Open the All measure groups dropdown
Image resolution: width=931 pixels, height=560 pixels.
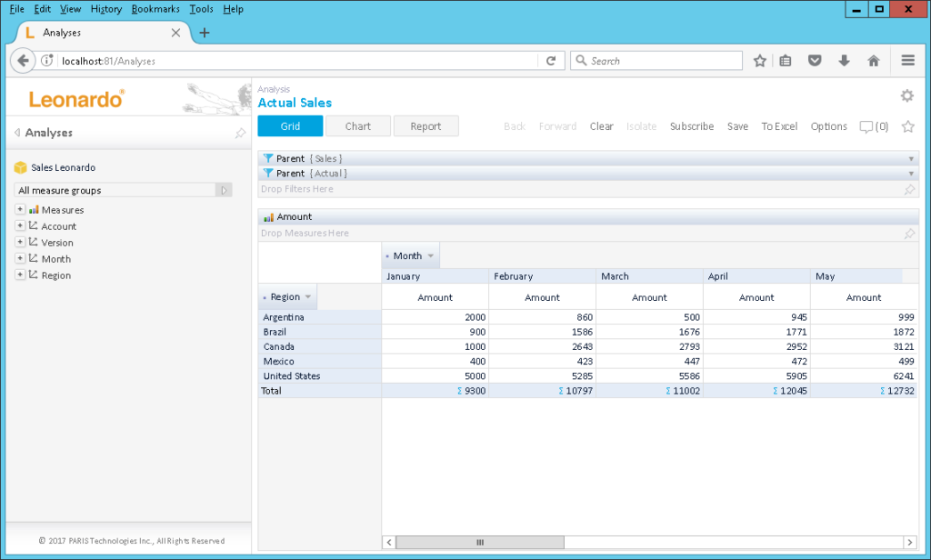(224, 190)
